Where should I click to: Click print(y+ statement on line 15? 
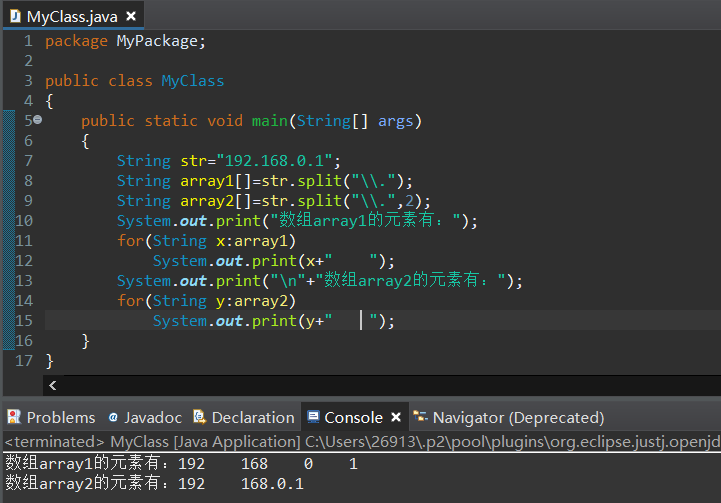[274, 321]
